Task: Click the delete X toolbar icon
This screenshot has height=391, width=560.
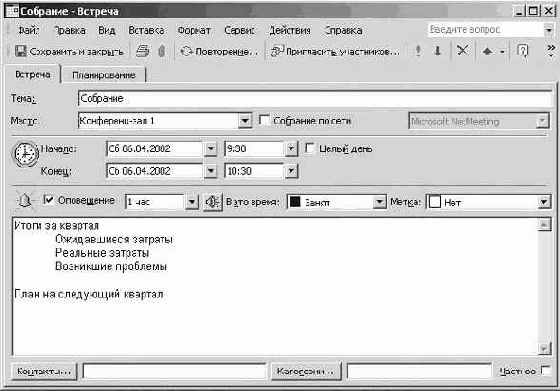Action: [462, 50]
